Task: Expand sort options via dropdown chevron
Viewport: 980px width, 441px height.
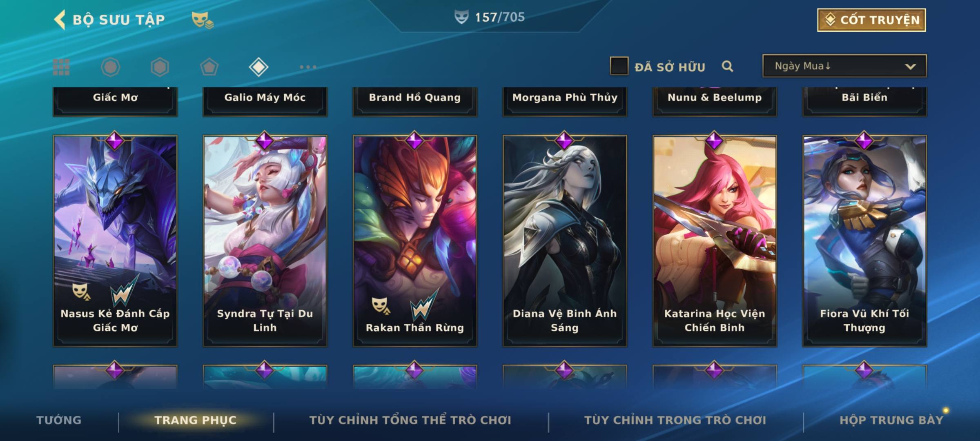Action: tap(911, 67)
